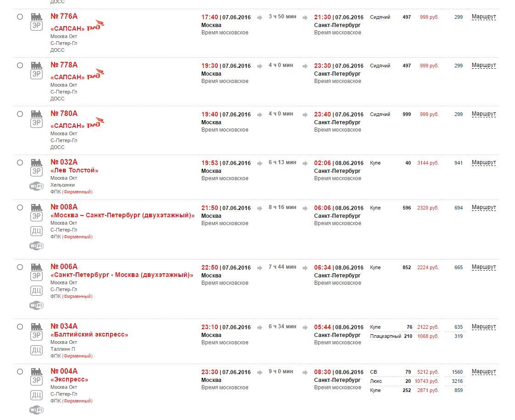Click the Wi-Fi icon under train 006А
Screen dimensions: 515x420
36,305
